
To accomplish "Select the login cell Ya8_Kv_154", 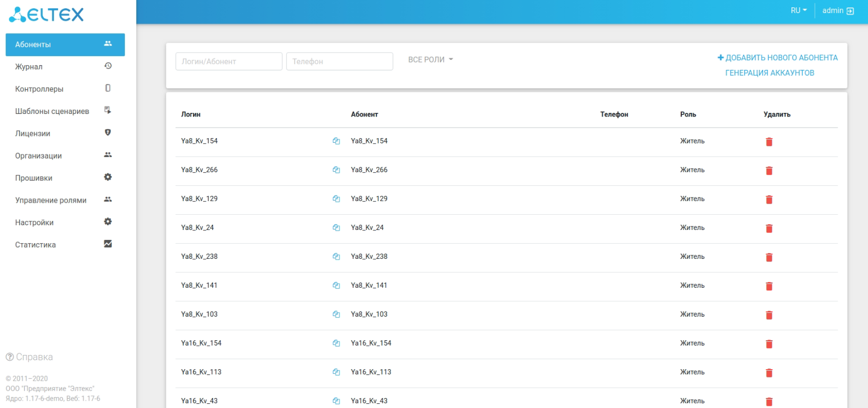I will (199, 141).
